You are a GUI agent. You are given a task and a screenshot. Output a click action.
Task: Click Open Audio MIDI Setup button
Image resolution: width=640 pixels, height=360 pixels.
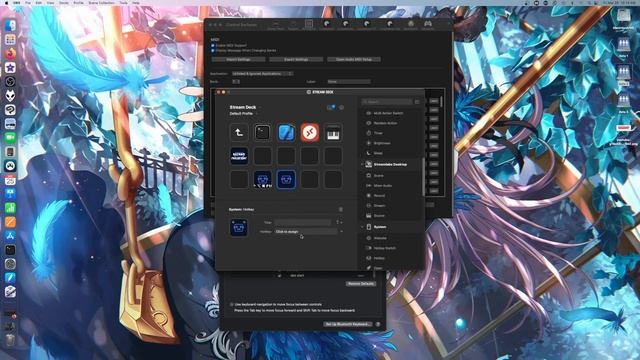click(354, 60)
